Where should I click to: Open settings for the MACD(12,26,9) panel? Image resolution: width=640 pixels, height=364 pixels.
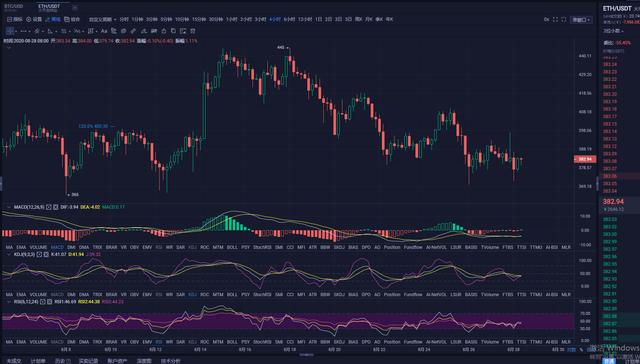pyautogui.click(x=49, y=207)
